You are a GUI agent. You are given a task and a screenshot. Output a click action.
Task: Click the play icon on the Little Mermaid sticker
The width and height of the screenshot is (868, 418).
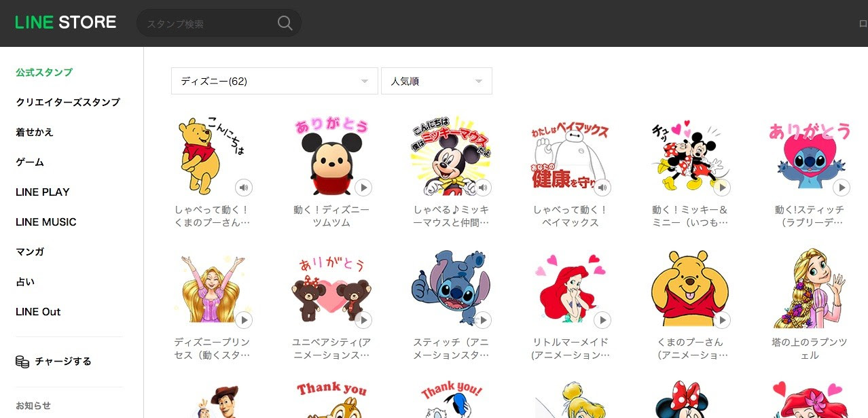click(x=602, y=319)
